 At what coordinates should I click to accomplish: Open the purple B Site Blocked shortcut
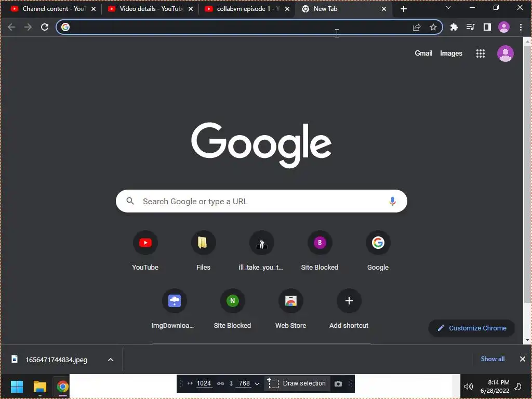[x=320, y=251]
